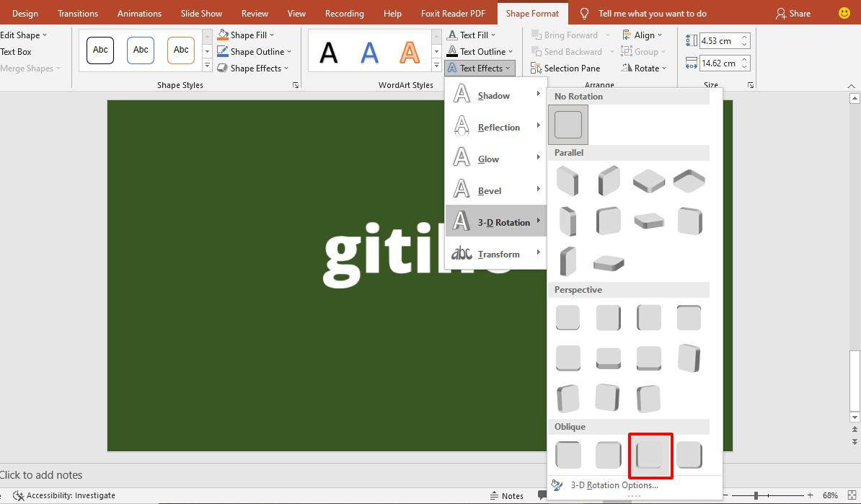Open the Shadow submenu
This screenshot has height=504, width=861.
coord(496,94)
